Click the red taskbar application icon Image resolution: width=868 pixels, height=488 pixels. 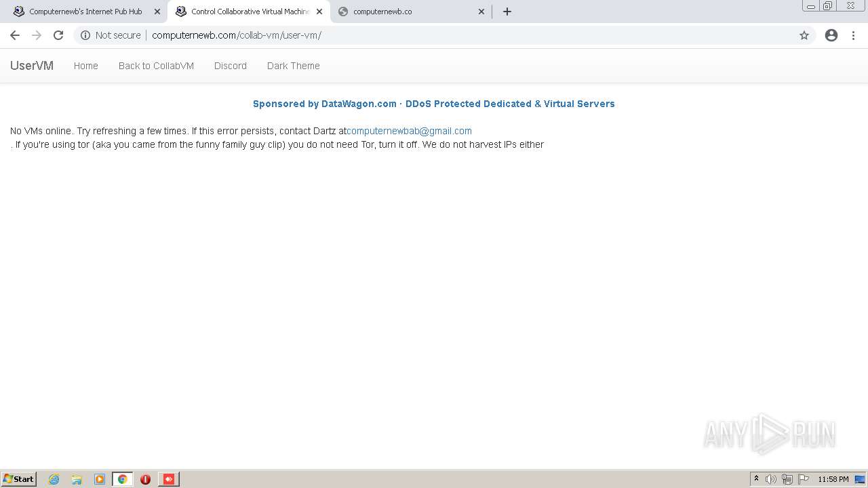pyautogui.click(x=169, y=479)
